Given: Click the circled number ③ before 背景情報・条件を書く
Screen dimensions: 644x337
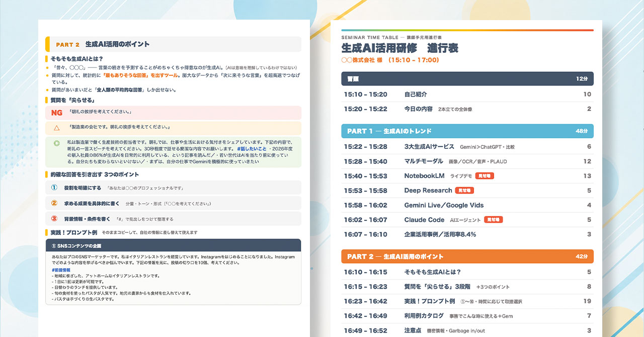Looking at the screenshot, I should 54,219.
